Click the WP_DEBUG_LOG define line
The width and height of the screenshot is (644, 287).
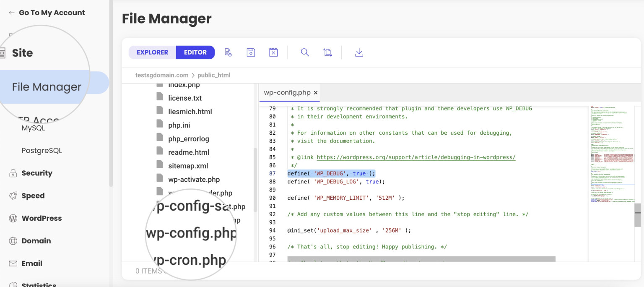point(336,182)
